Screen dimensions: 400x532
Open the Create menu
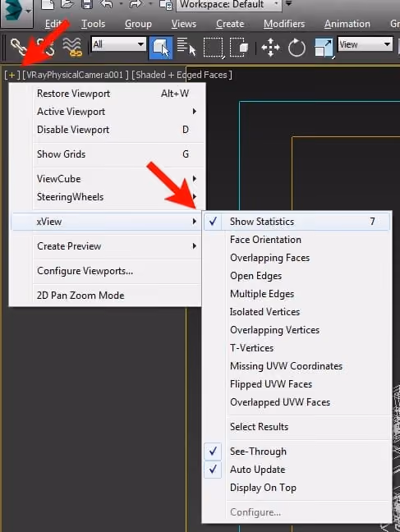pos(230,24)
